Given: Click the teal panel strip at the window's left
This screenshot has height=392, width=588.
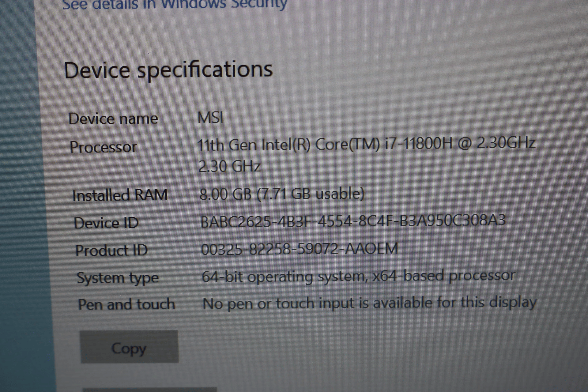Looking at the screenshot, I should click(x=18, y=196).
